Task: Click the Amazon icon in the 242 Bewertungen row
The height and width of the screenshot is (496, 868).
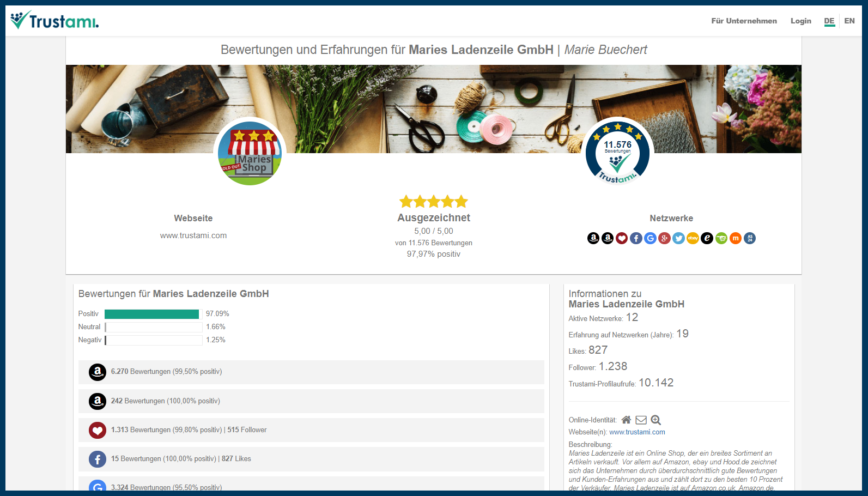Action: click(98, 402)
